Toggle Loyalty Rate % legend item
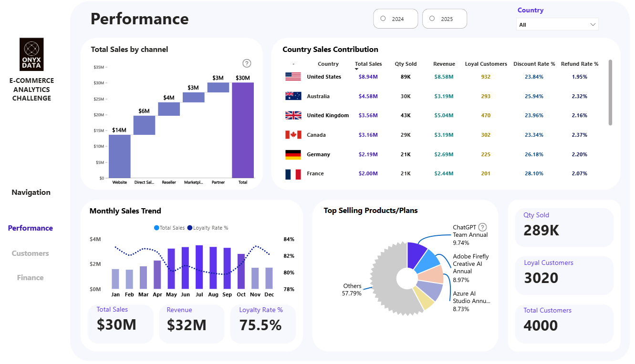The height and width of the screenshot is (364, 635). pos(208,228)
